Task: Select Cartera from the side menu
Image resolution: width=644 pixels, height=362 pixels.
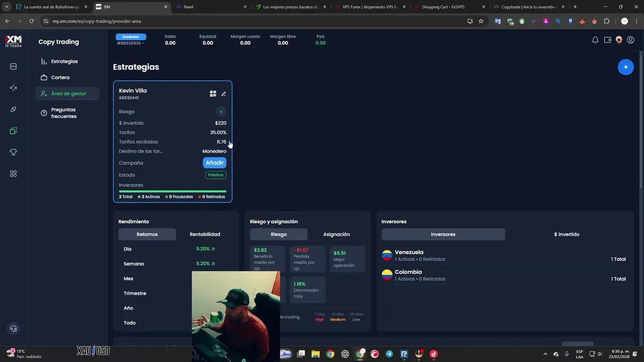Action: 60,77
